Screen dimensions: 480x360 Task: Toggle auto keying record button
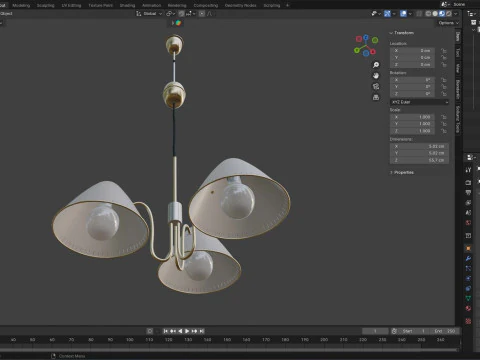point(150,331)
